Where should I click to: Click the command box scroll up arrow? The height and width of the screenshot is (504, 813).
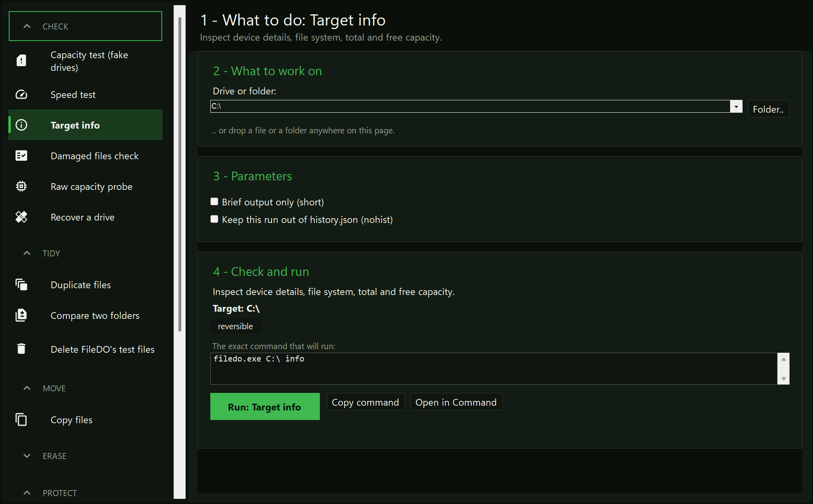coord(784,359)
